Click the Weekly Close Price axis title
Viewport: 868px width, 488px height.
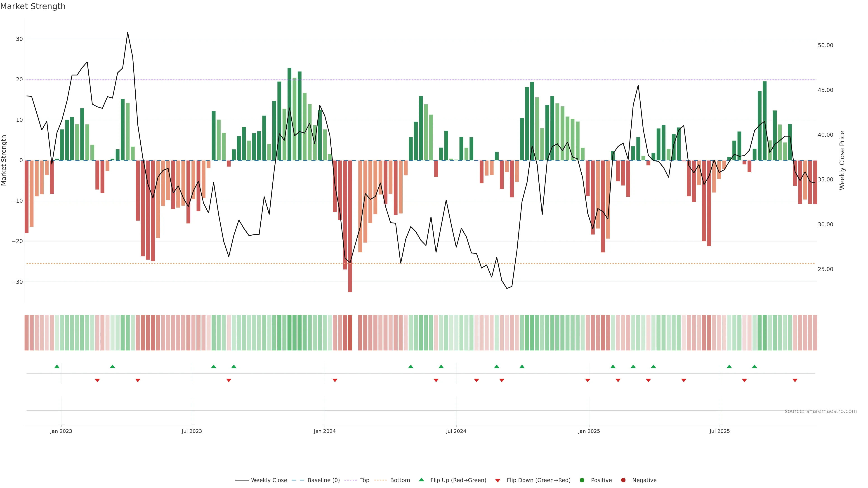(x=842, y=160)
